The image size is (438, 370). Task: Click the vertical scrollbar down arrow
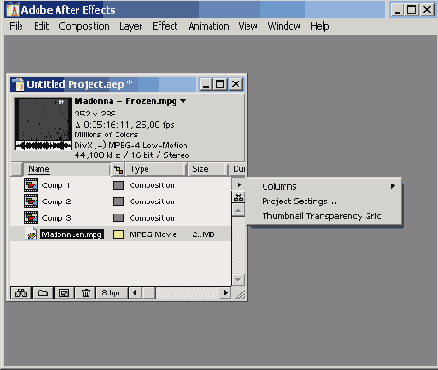point(238,280)
